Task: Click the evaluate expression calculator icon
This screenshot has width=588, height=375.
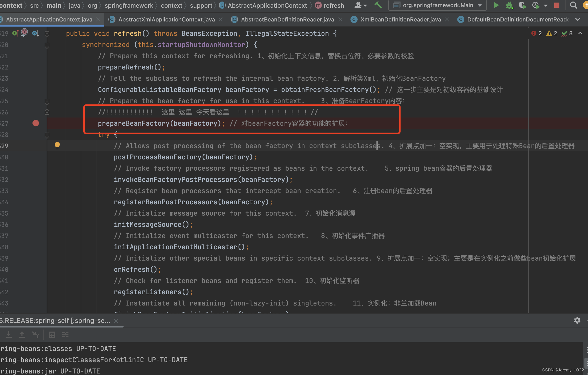Action: click(x=52, y=335)
